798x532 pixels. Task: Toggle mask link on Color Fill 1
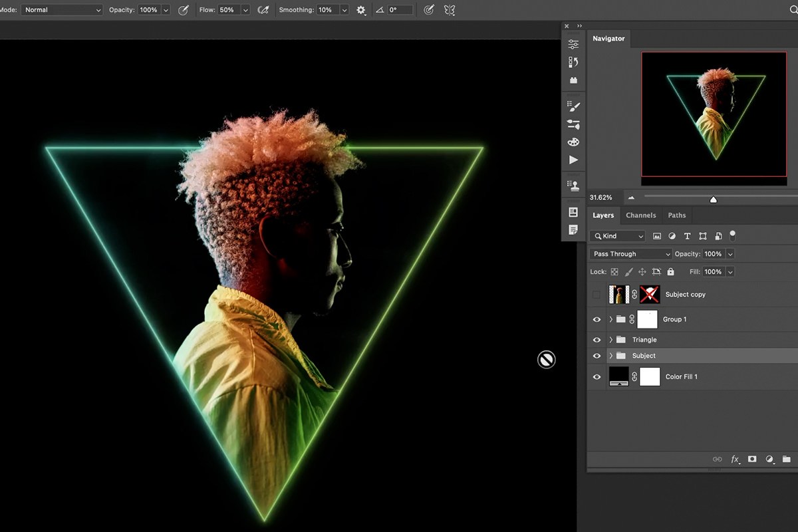click(634, 377)
